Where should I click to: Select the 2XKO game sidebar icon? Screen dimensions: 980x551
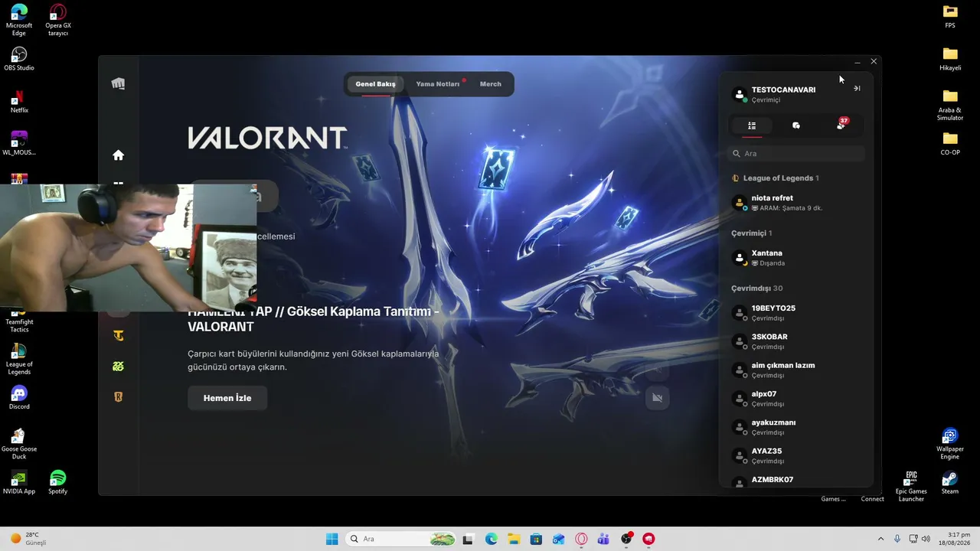(118, 367)
